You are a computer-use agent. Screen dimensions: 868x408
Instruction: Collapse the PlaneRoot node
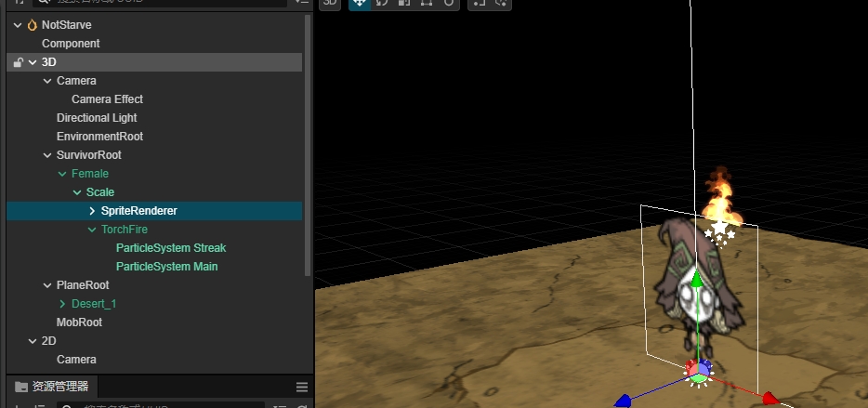[47, 285]
